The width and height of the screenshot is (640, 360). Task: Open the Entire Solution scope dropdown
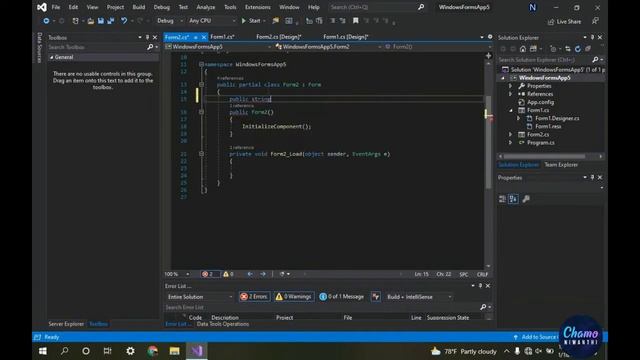pos(200,297)
